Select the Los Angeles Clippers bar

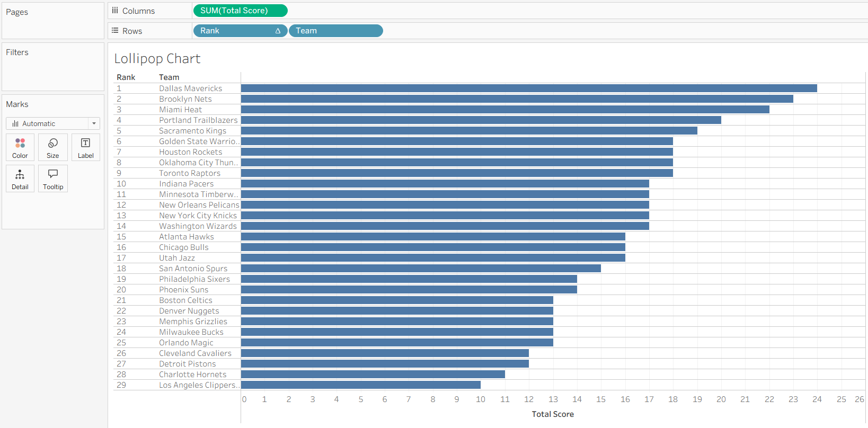(x=361, y=385)
